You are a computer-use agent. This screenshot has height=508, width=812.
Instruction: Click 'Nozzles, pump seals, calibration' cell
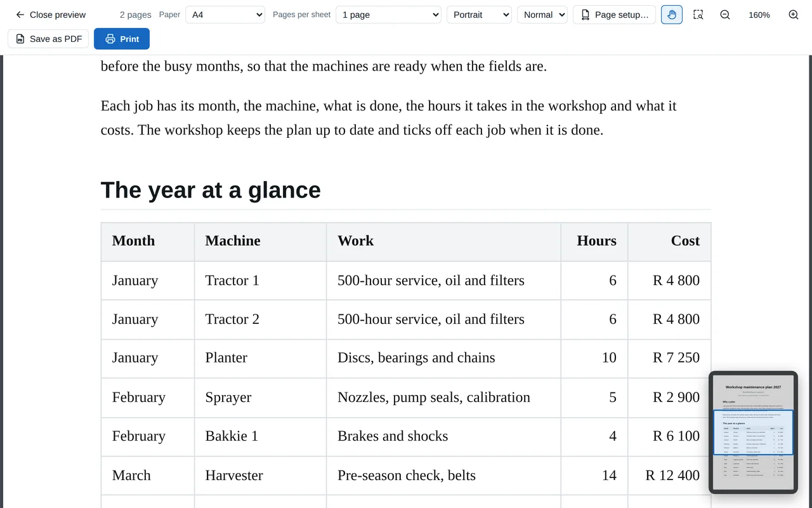coord(443,398)
